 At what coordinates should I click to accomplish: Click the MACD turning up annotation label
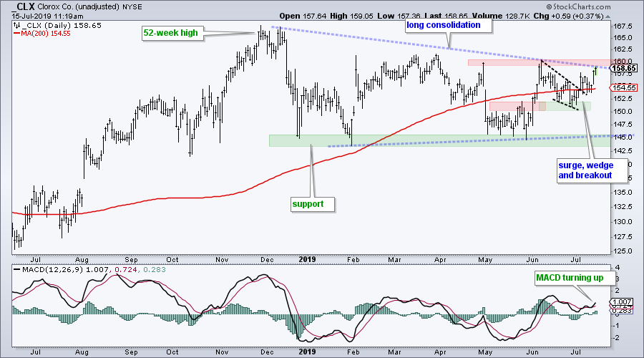tap(575, 279)
